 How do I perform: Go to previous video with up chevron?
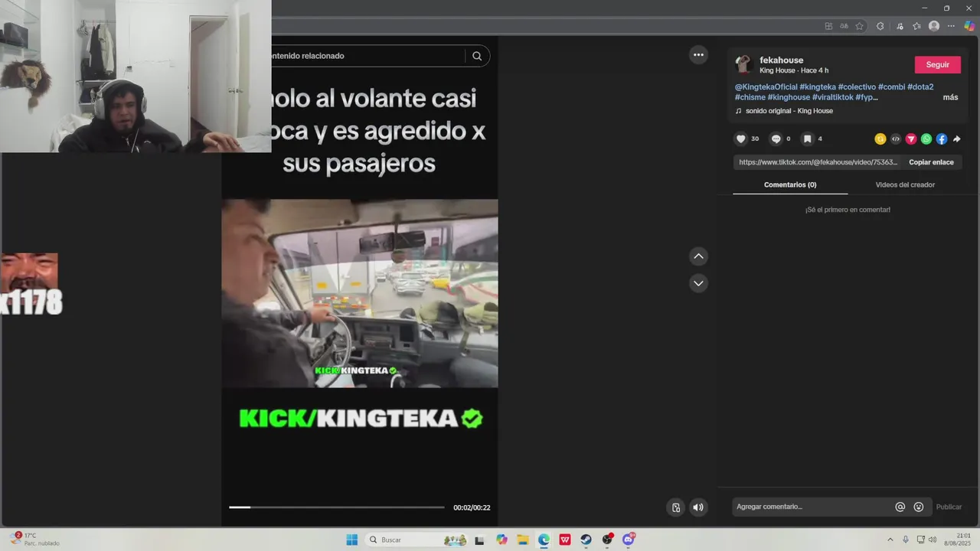698,256
